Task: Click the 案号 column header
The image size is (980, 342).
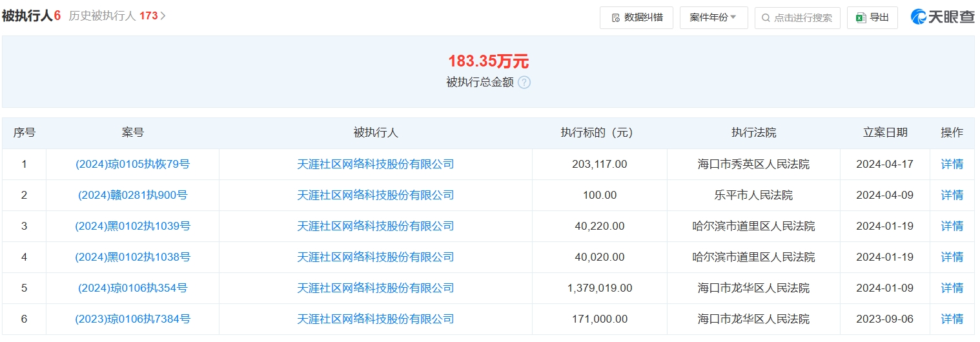Action: [132, 133]
